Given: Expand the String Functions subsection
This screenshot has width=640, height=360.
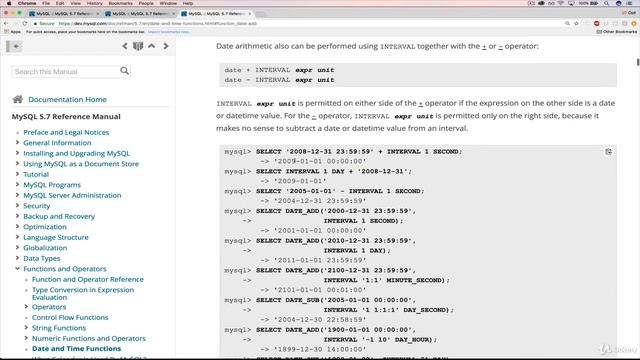Looking at the screenshot, I should 26,327.
